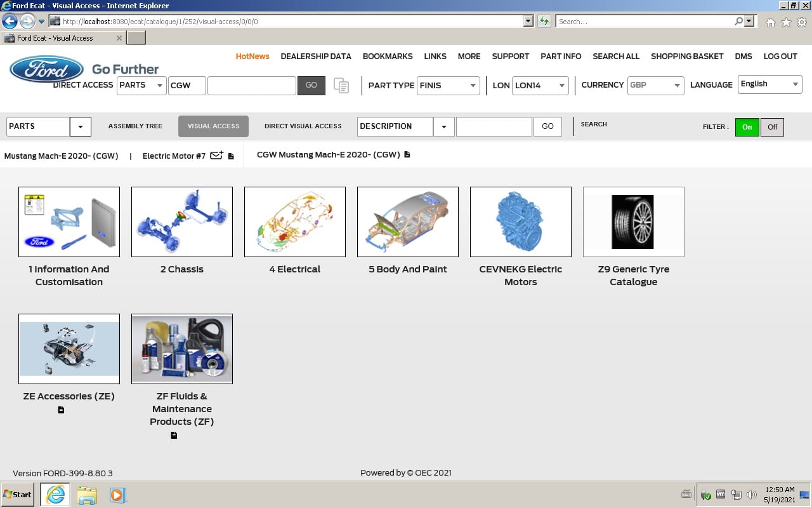
Task: Click the note icon under ZF Fluids & Maintenance Products
Action: pos(174,436)
